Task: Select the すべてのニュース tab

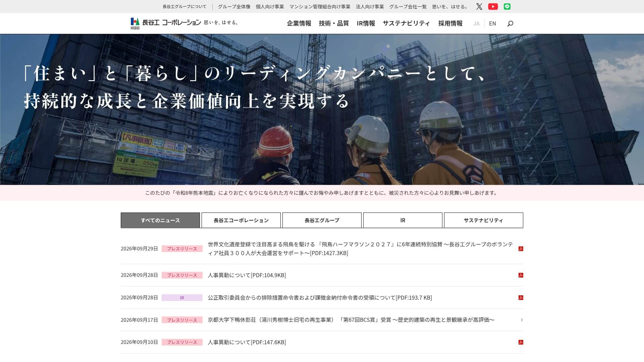Action: pyautogui.click(x=160, y=220)
